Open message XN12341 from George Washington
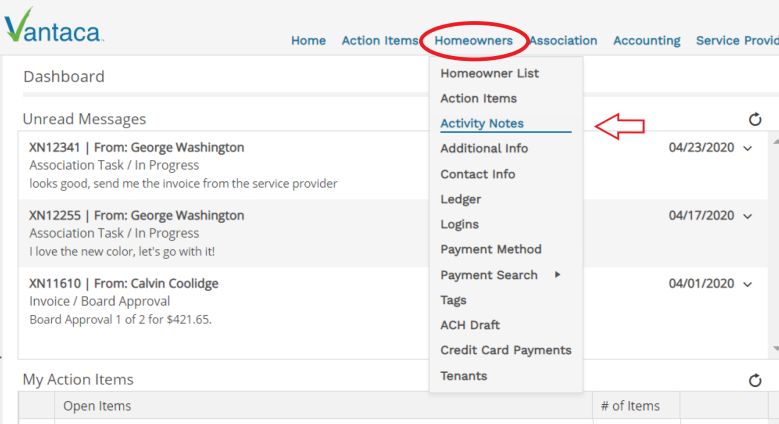 (137, 148)
